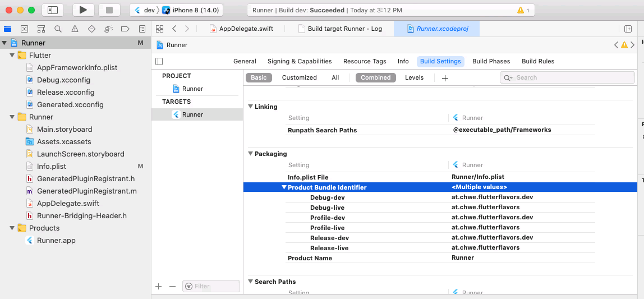Jump to previous issue with left chevron
Viewport: 644px width, 299px height.
click(x=616, y=45)
